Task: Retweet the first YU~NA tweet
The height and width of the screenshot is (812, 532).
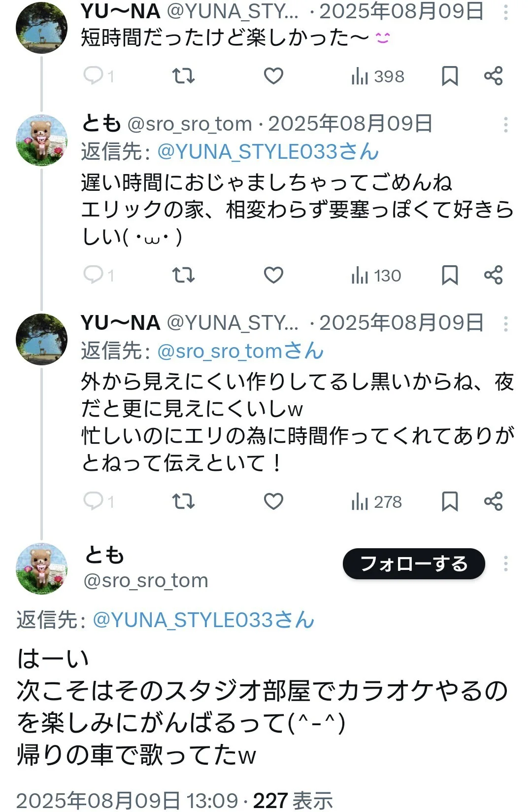Action: tap(183, 76)
